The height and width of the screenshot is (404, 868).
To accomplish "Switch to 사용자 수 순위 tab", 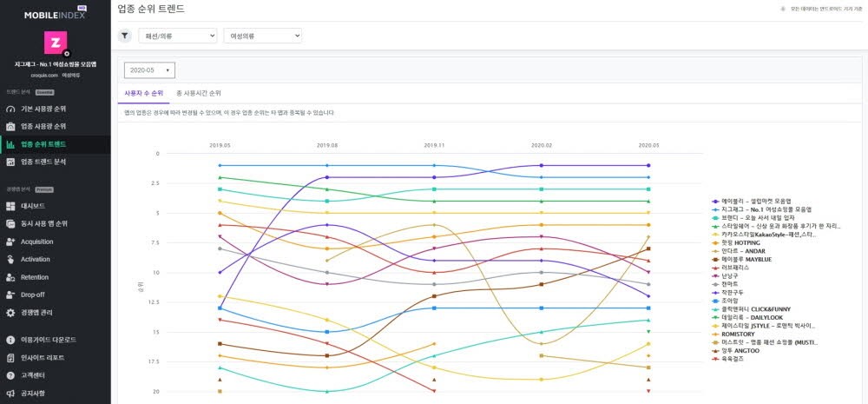I will tap(143, 93).
